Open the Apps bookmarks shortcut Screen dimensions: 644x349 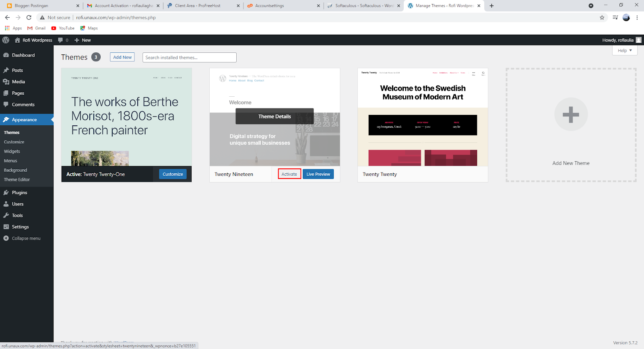[x=13, y=28]
